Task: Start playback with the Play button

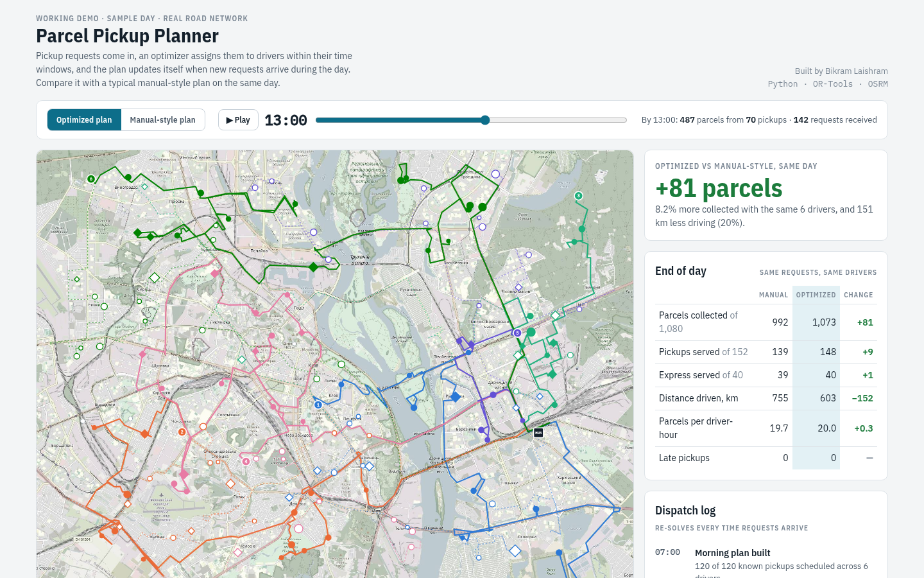Action: [238, 120]
